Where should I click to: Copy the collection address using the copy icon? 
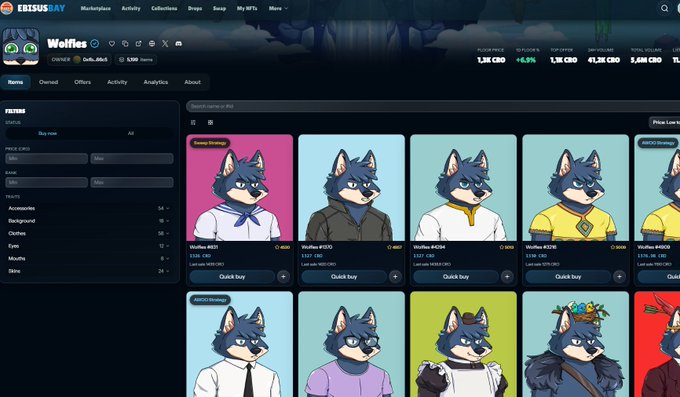coord(125,43)
